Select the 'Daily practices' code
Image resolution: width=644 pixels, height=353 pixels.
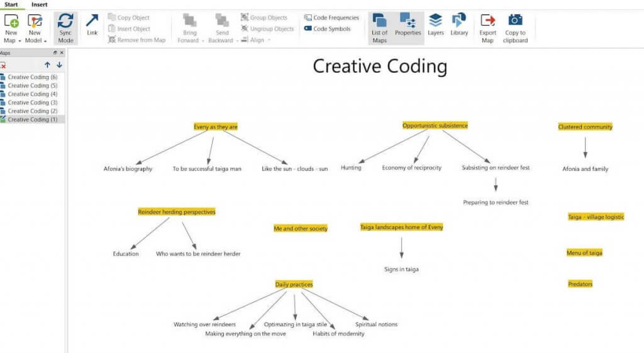click(x=294, y=284)
